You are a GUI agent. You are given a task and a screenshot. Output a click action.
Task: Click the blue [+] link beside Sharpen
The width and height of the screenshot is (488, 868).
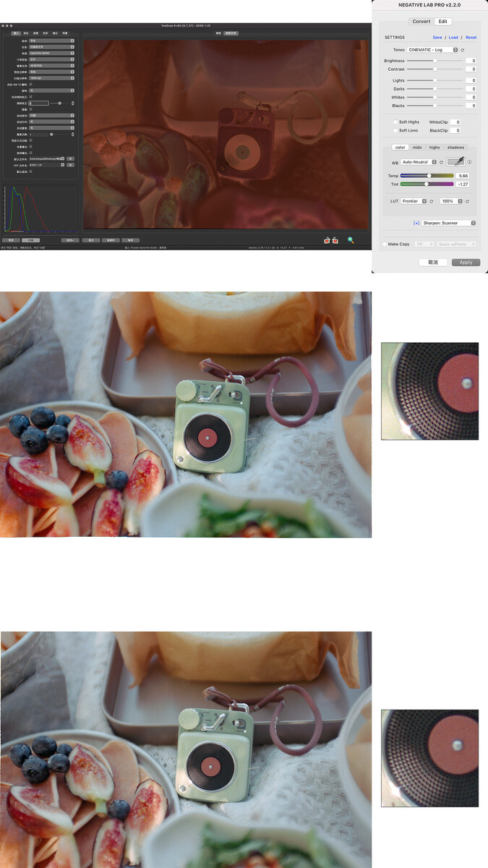click(x=416, y=223)
